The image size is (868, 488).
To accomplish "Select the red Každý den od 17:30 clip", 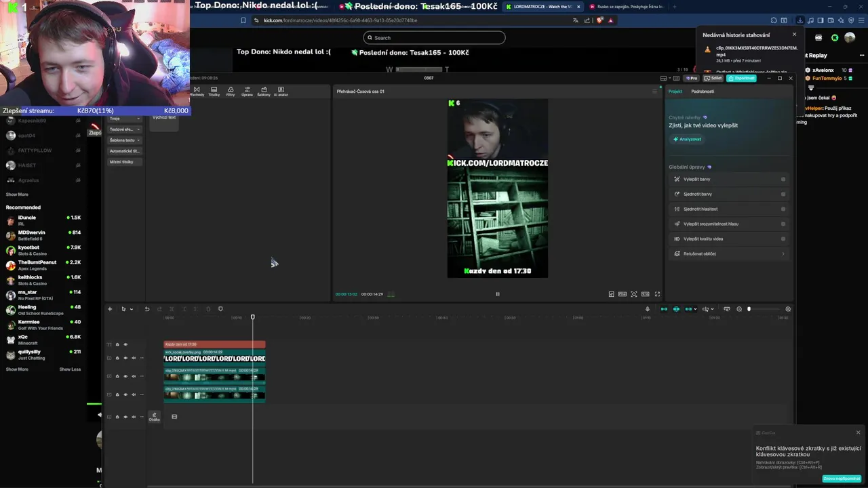I will 214,344.
